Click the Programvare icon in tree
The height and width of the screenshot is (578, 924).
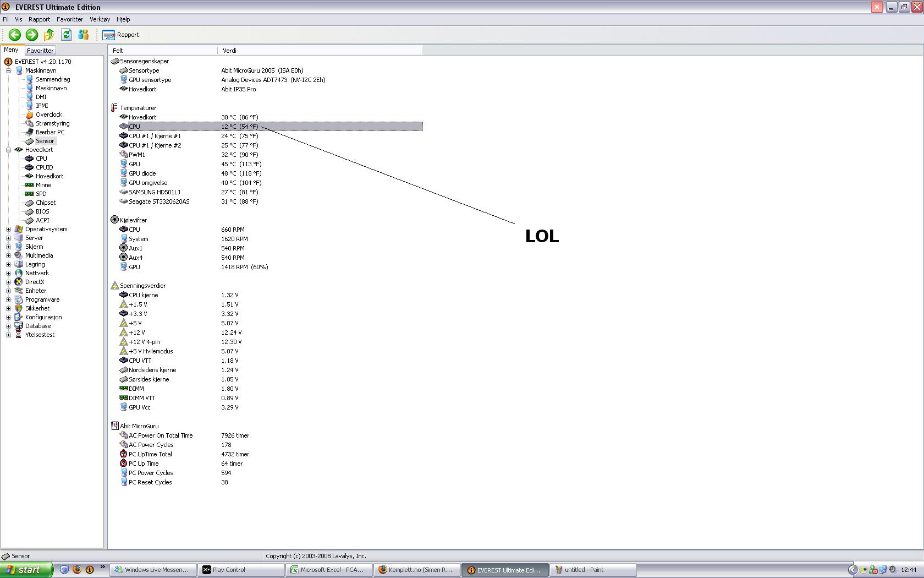(x=19, y=299)
